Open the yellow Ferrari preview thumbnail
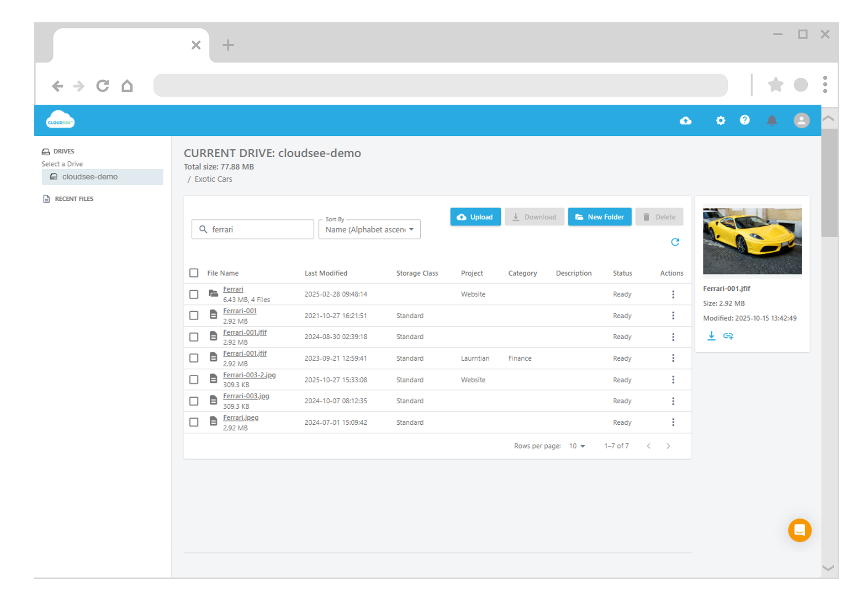This screenshot has width=868, height=614. [x=752, y=241]
